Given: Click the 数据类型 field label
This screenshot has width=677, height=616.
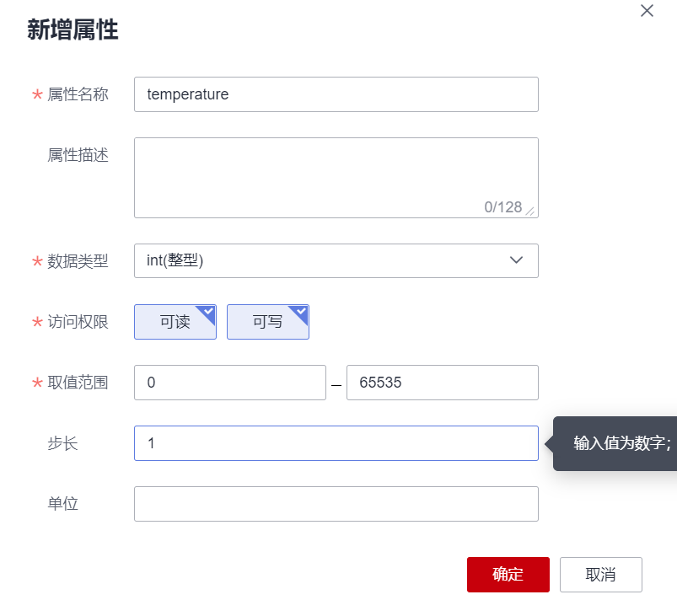Looking at the screenshot, I should click(78, 261).
